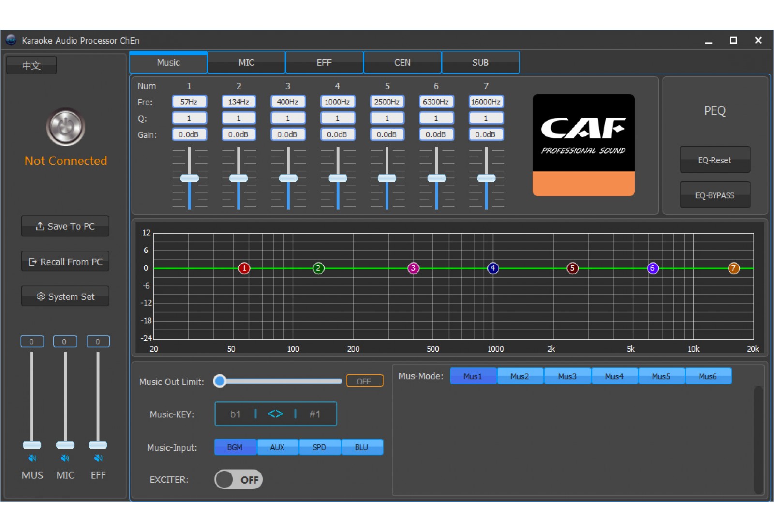Screen dimensions: 774x532
Task: Open the SUB tab
Action: pos(480,62)
